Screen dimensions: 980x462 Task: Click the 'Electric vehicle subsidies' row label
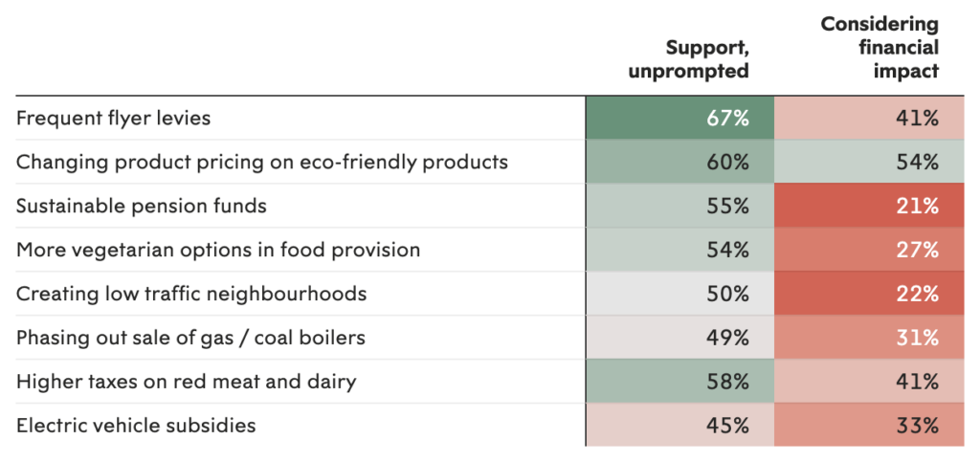pos(136,425)
